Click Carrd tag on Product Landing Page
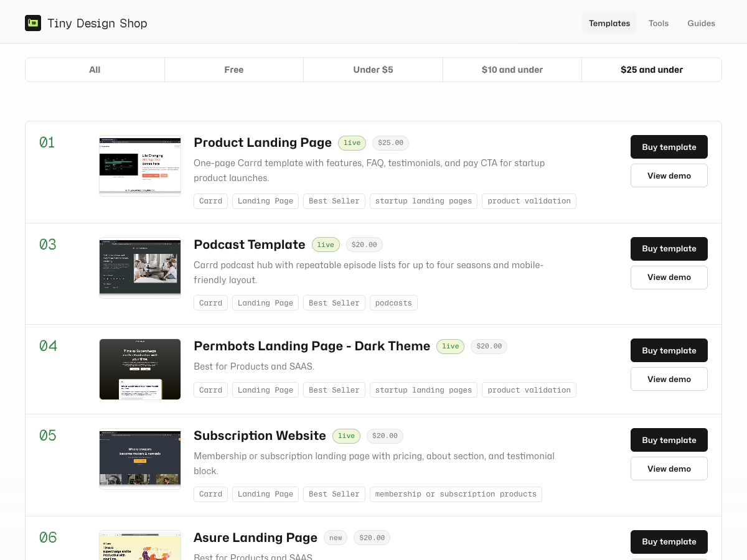747x560 pixels. (x=211, y=201)
